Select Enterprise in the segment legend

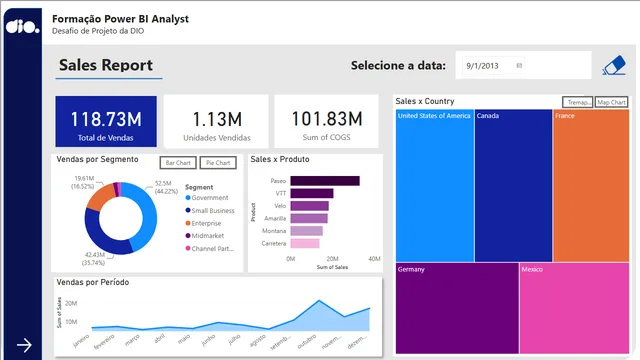(x=203, y=223)
